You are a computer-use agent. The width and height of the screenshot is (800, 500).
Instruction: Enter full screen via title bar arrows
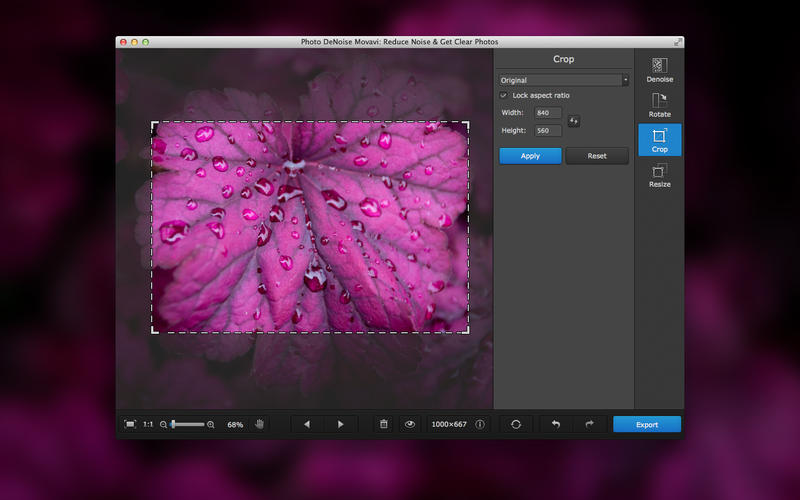coord(678,42)
